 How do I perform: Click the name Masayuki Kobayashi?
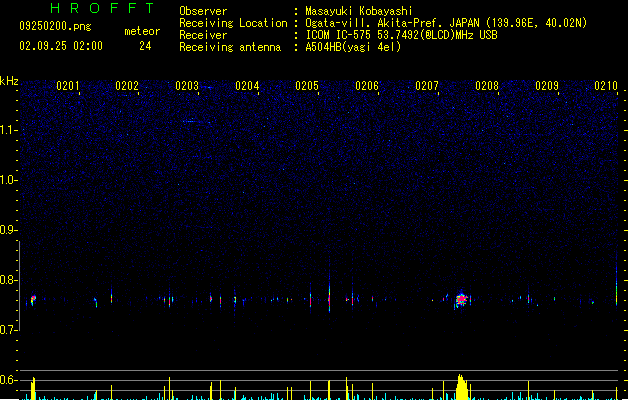coord(359,11)
